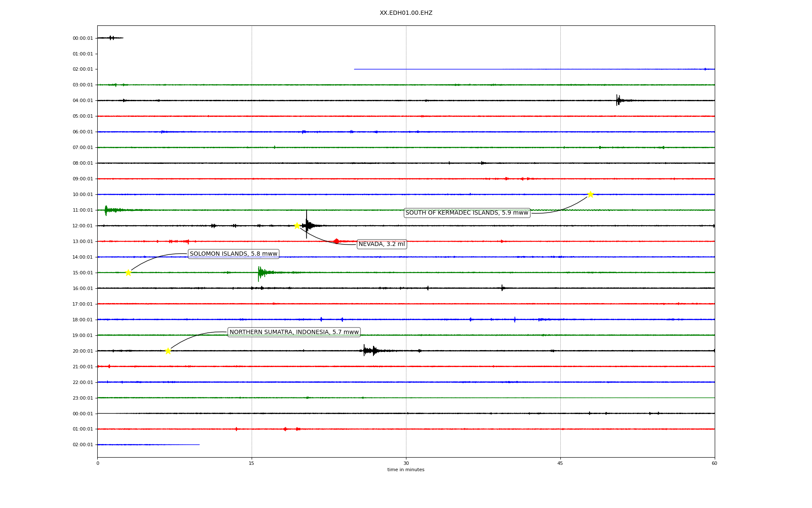Click the Kermadec Islands earthquake star marker
The height and width of the screenshot is (508, 812).
pos(590,194)
